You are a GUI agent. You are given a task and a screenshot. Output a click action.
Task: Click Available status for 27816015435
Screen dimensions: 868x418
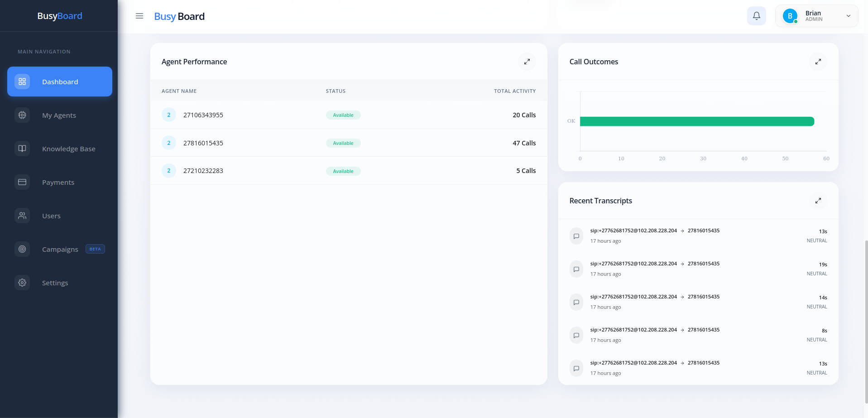[343, 143]
